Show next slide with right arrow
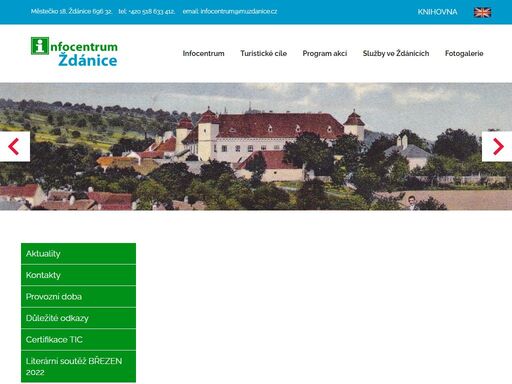 point(497,146)
